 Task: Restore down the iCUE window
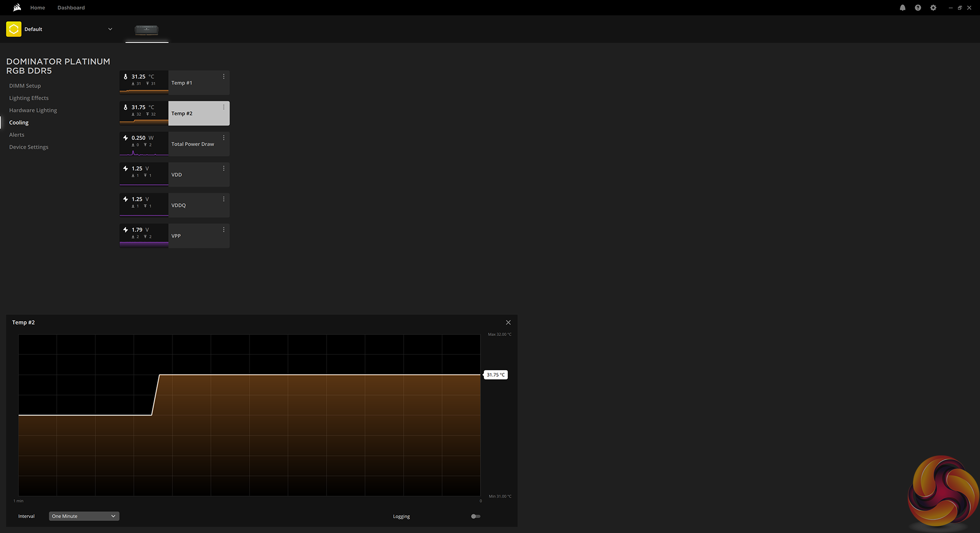coord(960,8)
